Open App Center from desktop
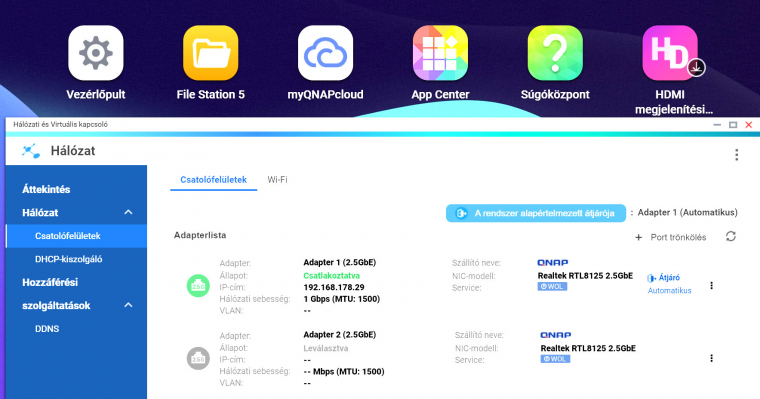 click(440, 53)
